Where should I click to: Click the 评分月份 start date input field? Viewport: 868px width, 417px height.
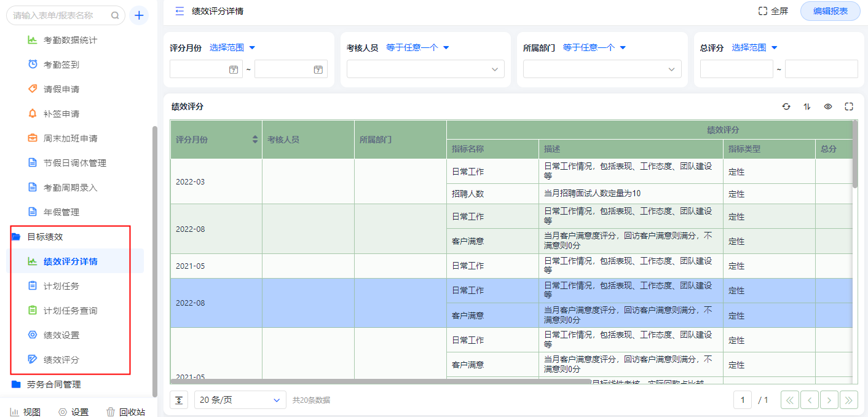(203, 69)
